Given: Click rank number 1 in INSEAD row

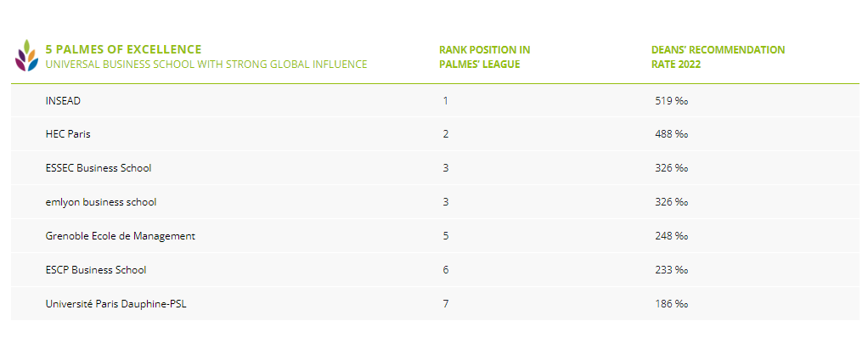Looking at the screenshot, I should 446,101.
